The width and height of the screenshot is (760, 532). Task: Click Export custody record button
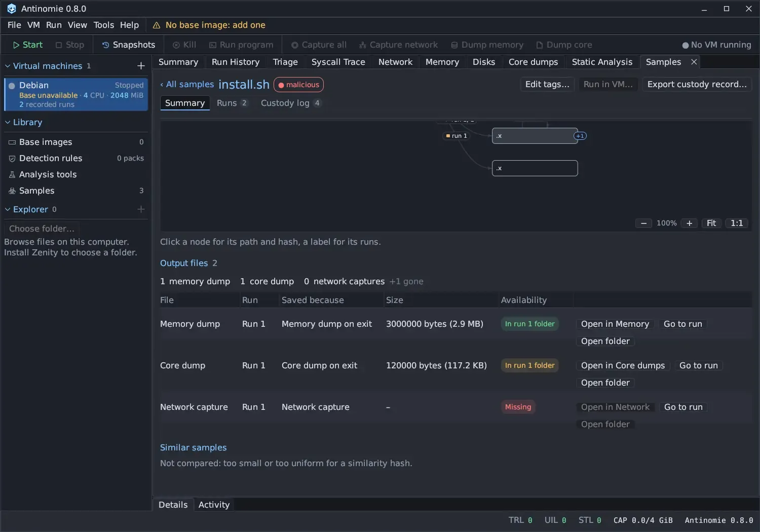[x=697, y=85]
